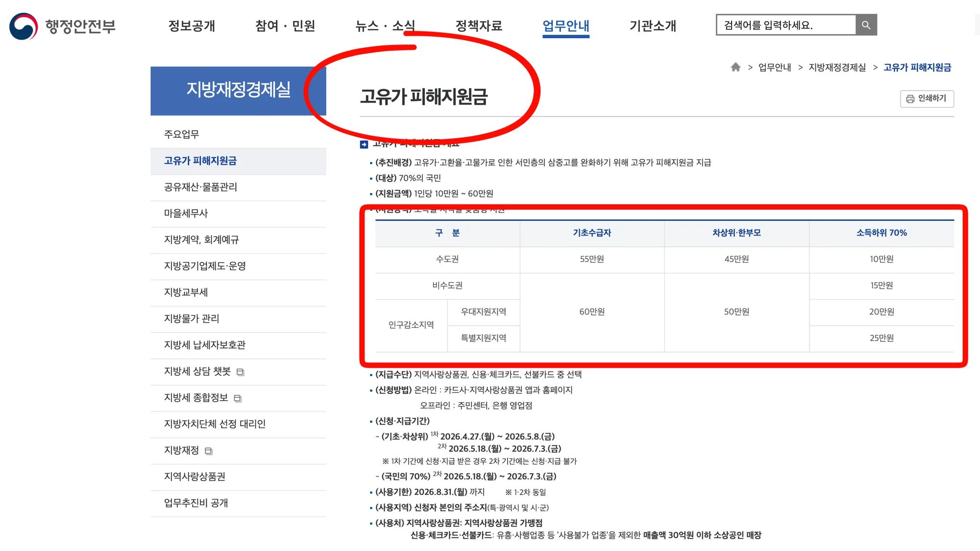The image size is (980, 551).
Task: Select 지방세 납세자보호관 in the sidebar
Action: coord(238,345)
